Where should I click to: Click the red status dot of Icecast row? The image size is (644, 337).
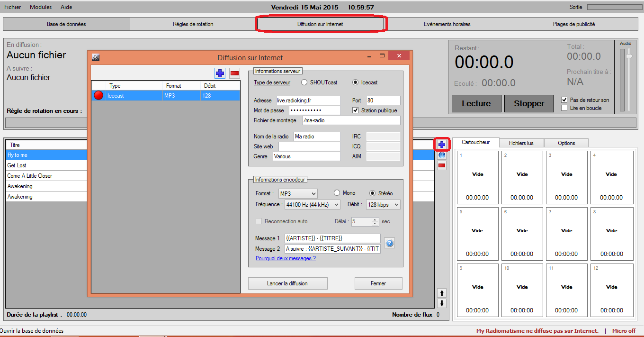98,95
